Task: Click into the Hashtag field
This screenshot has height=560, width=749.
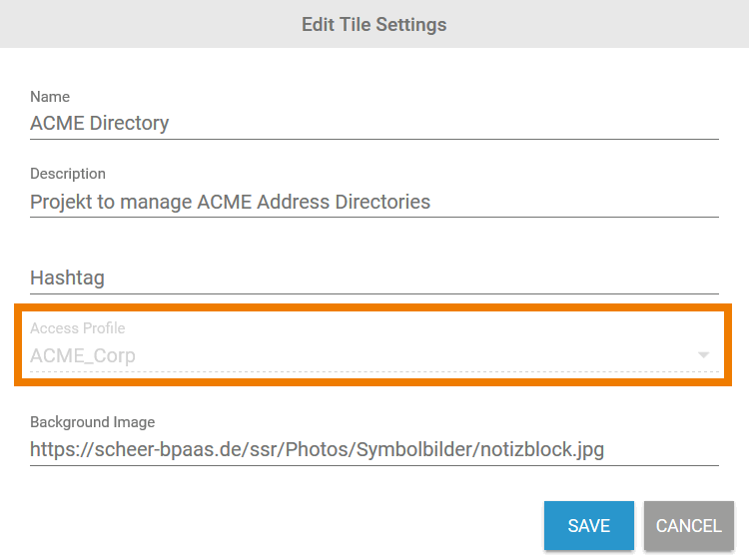Action: tap(374, 278)
